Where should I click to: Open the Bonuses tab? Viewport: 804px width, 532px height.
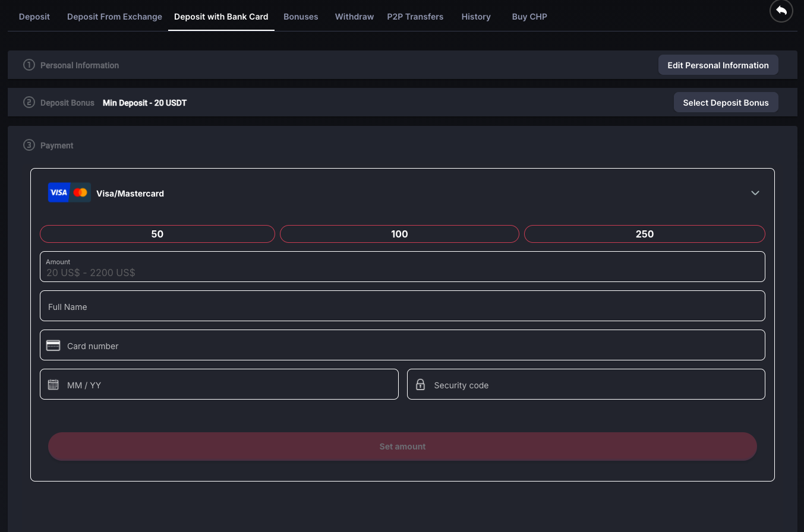(x=301, y=17)
